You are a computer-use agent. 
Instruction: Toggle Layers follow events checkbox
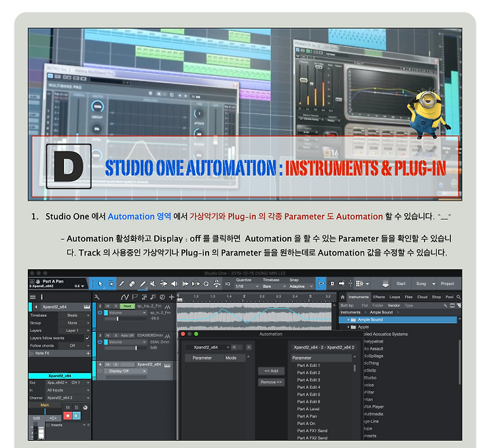click(87, 338)
